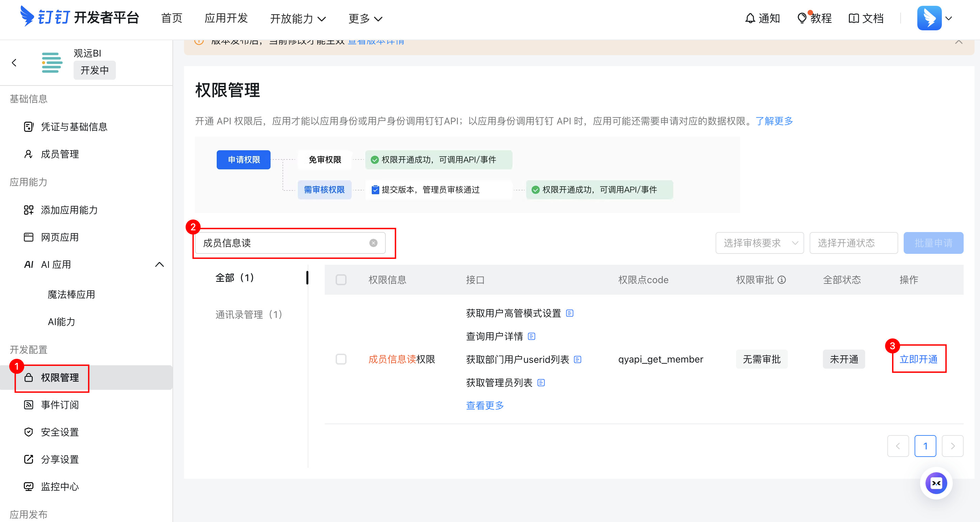Click the 立即开通 link
Viewport: 980px width, 522px height.
click(918, 359)
